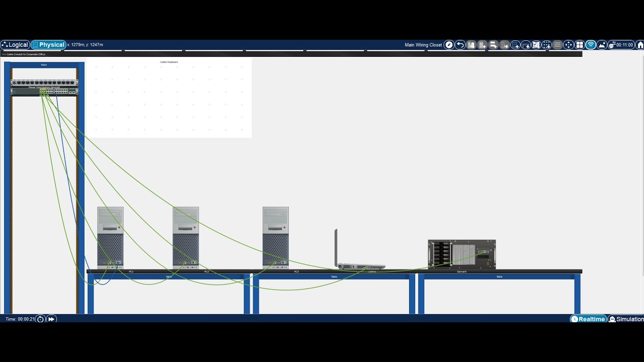The height and width of the screenshot is (362, 644).
Task: Switch to Simulation mode
Action: pos(626,319)
